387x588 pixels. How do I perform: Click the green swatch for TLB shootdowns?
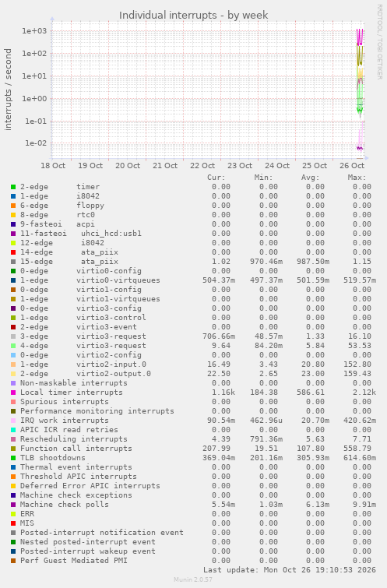13,458
